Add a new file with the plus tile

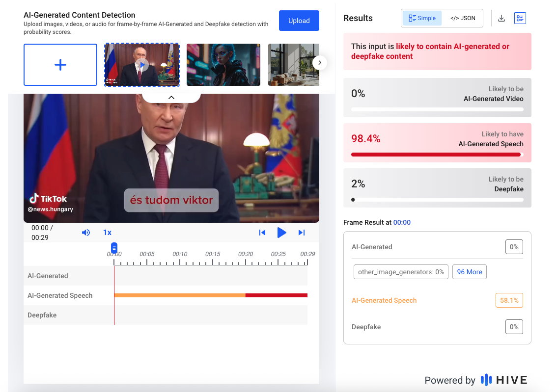point(60,65)
